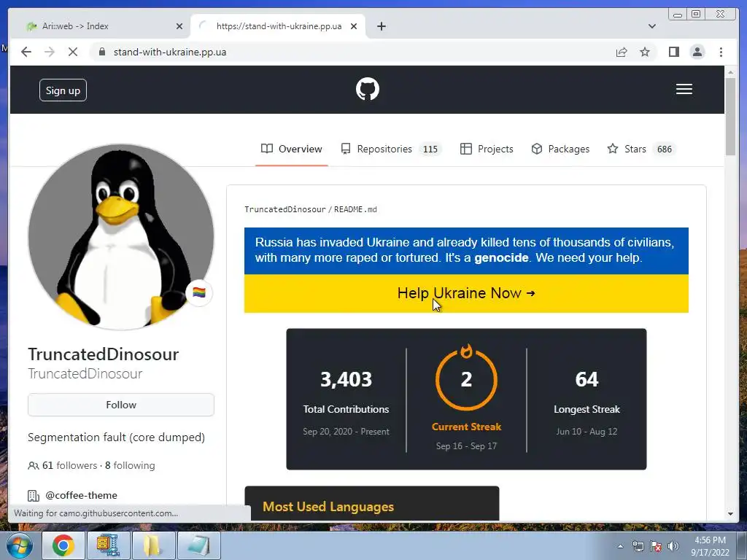The image size is (747, 560).
Task: Click the vertical scrollbar thumb
Action: (x=730, y=116)
